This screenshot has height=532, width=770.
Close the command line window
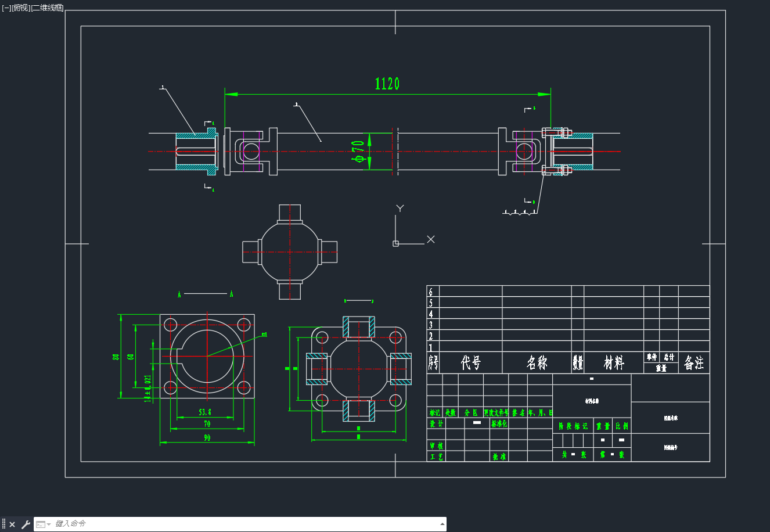[12, 524]
